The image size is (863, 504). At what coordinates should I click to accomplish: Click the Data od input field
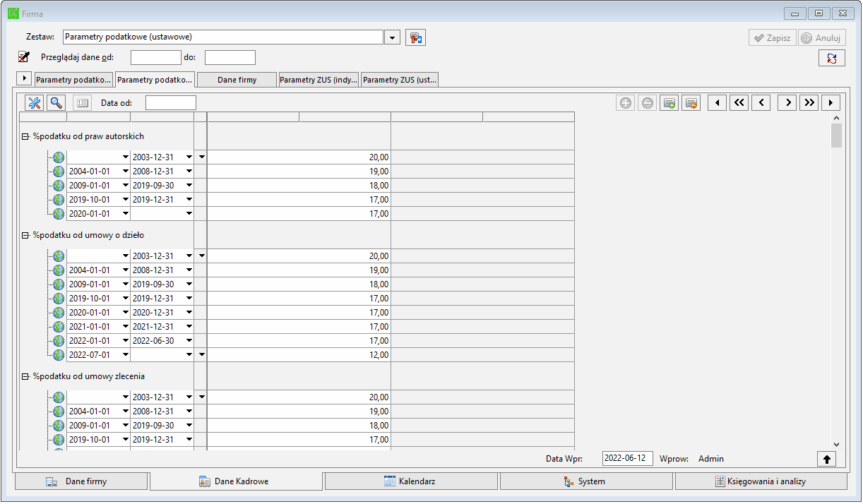coord(171,103)
